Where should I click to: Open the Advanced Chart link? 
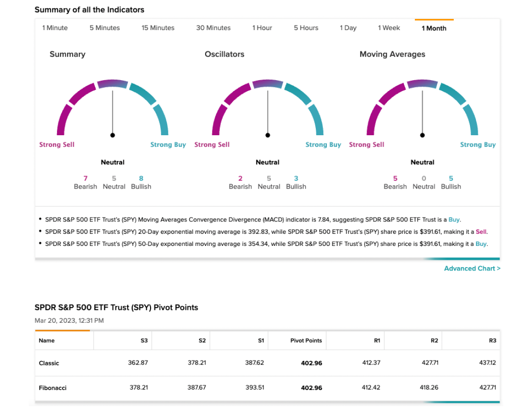pyautogui.click(x=472, y=269)
